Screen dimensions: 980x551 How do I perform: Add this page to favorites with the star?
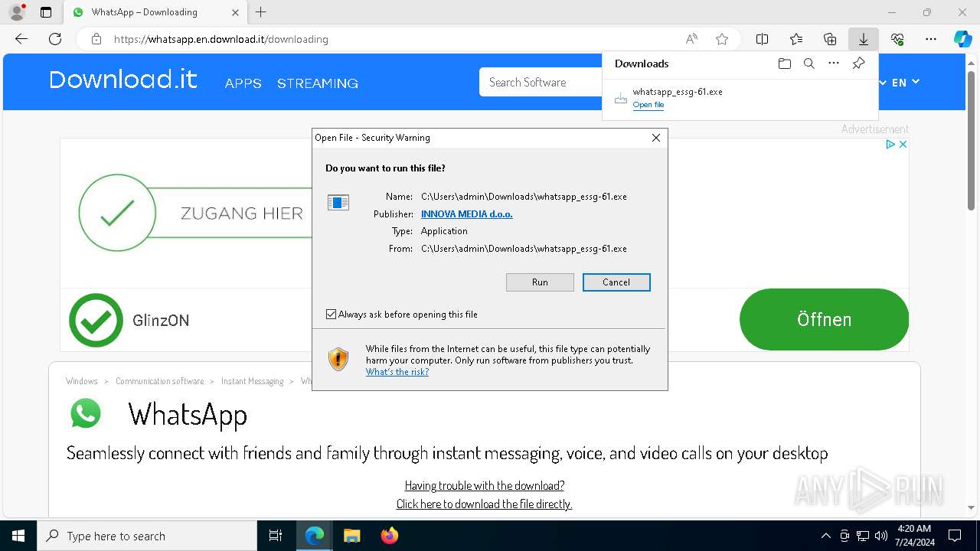point(721,39)
